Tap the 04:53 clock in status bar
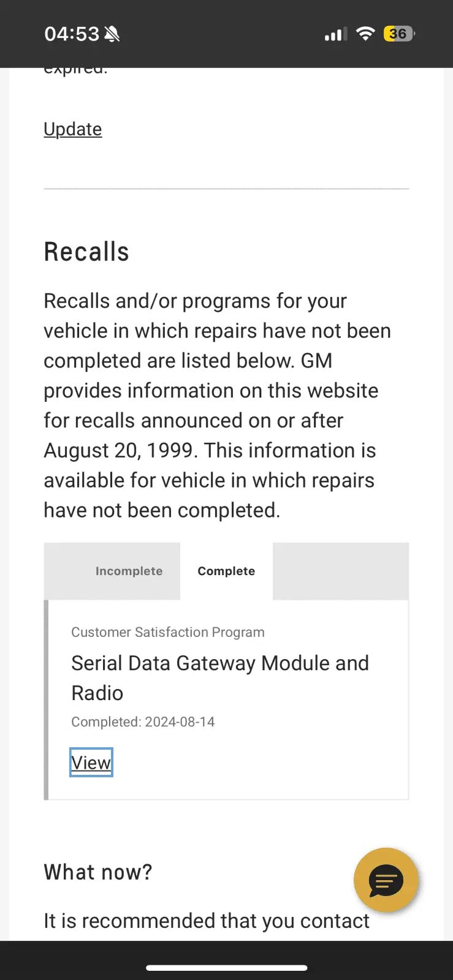The width and height of the screenshot is (453, 980). [72, 34]
